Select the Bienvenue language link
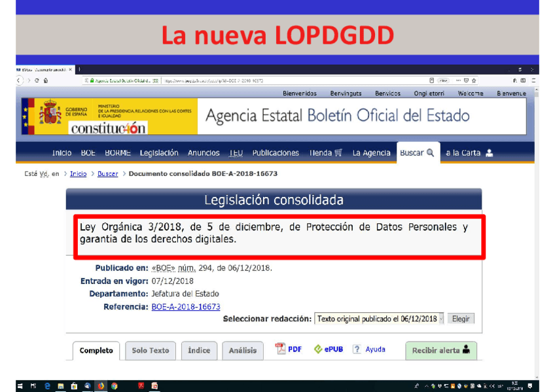555x392 pixels. click(511, 94)
